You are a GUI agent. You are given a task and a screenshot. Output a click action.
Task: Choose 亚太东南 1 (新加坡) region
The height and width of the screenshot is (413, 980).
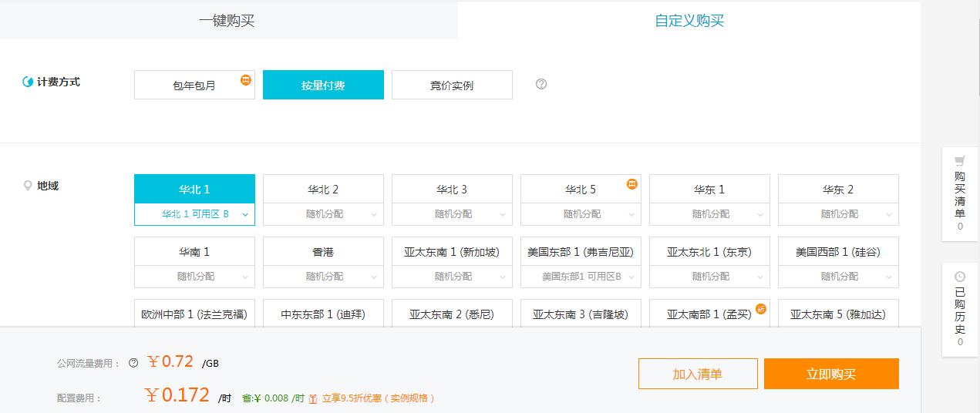[x=452, y=252]
